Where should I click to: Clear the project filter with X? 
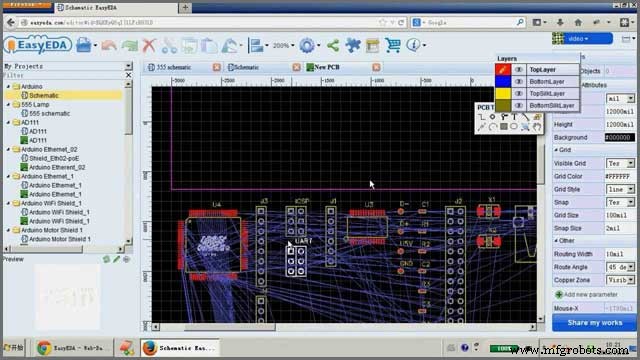[x=129, y=75]
